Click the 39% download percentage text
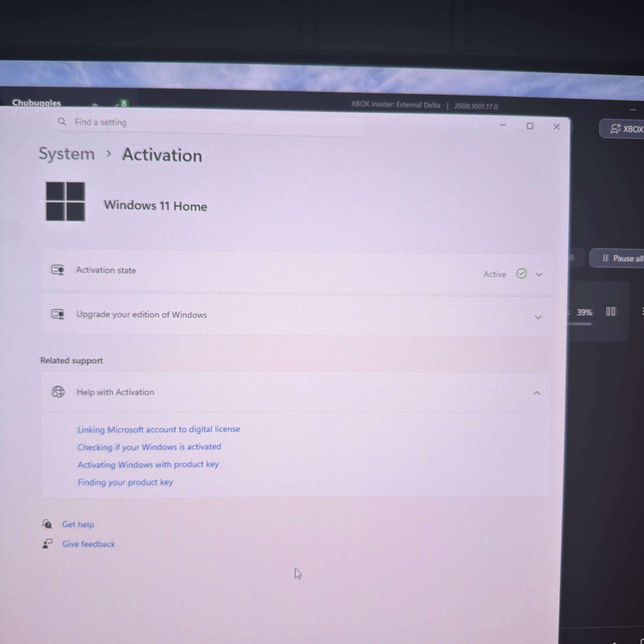 coord(584,312)
